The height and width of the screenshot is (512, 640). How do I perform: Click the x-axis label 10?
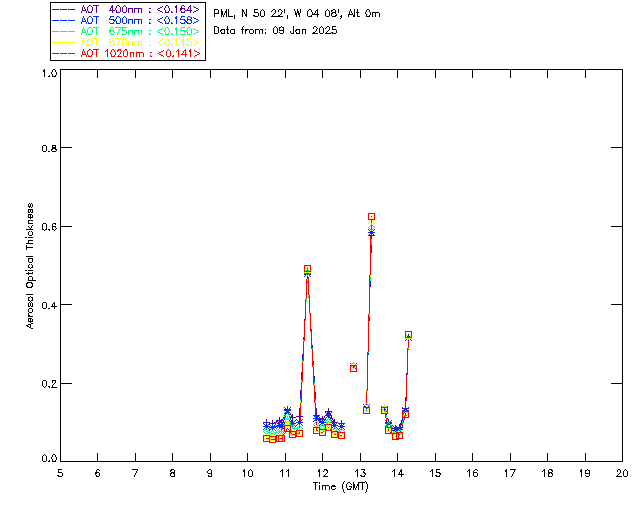pyautogui.click(x=247, y=473)
